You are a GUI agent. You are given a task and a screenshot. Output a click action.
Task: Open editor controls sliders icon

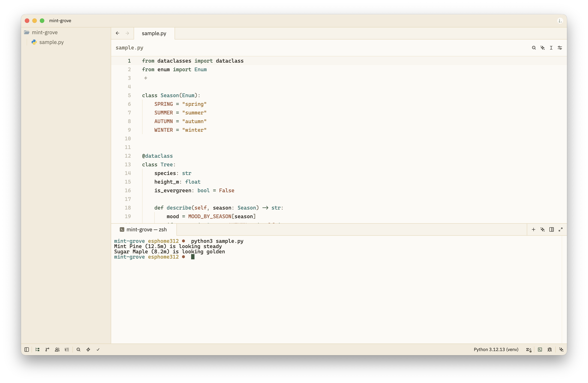tap(560, 48)
